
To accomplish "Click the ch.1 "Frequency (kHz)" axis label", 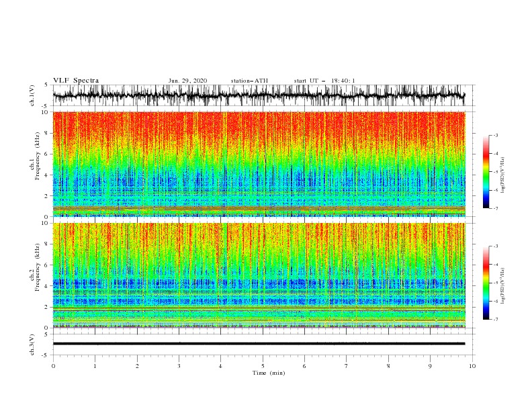I will tap(37, 156).
